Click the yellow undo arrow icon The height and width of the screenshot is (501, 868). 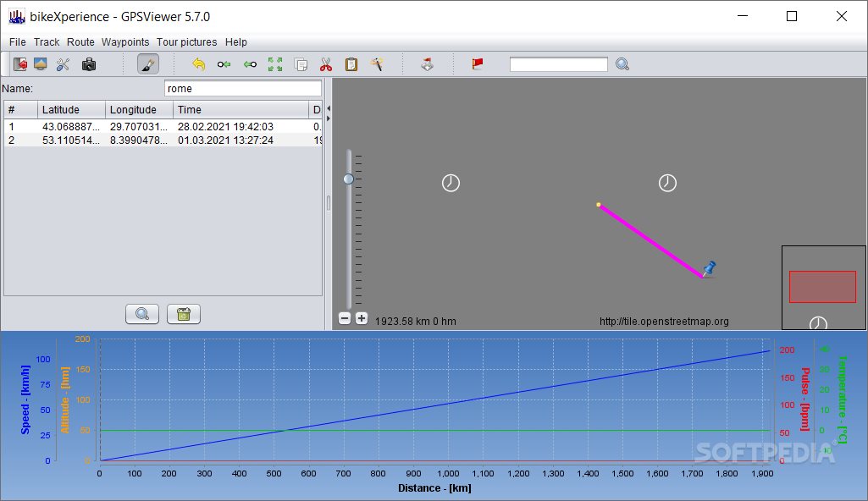198,64
